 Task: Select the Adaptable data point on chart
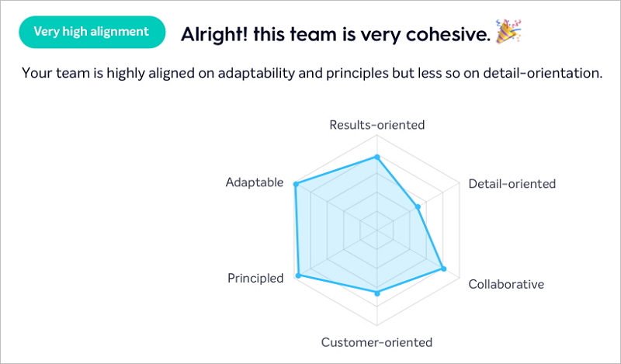tap(296, 184)
